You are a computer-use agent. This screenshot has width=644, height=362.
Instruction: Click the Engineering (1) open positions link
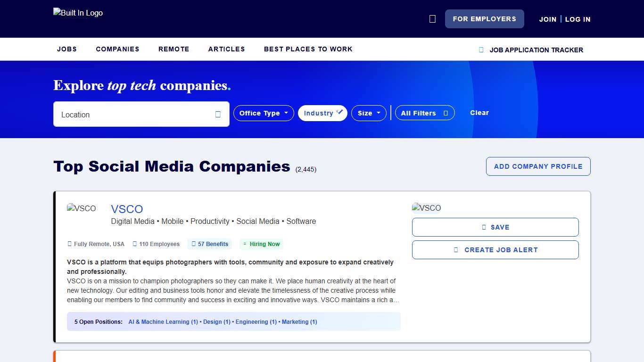256,322
